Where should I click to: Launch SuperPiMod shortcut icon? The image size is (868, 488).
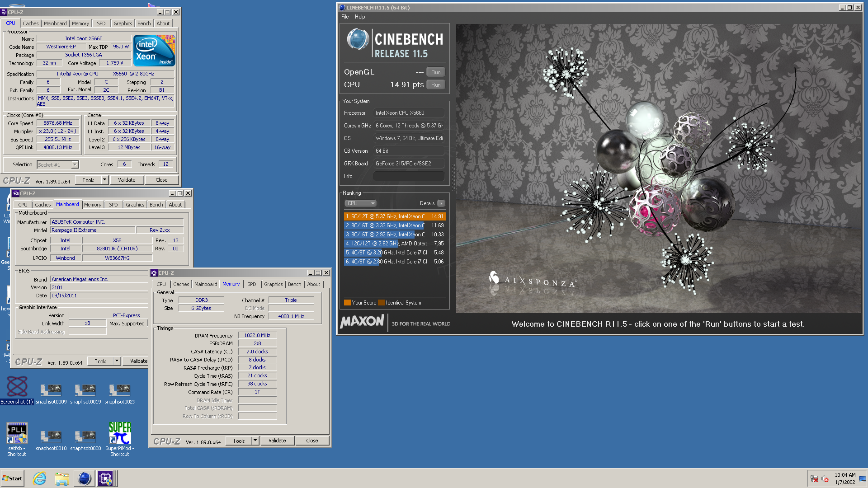click(120, 439)
